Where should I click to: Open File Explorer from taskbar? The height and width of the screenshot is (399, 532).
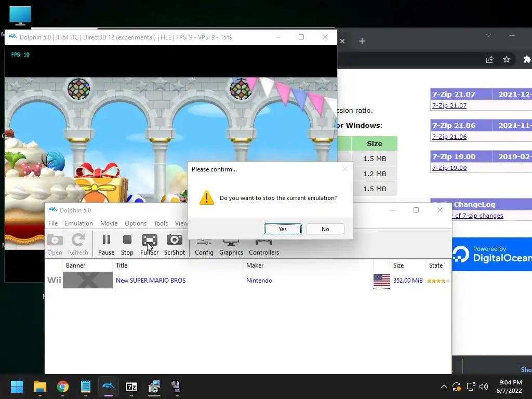39,387
